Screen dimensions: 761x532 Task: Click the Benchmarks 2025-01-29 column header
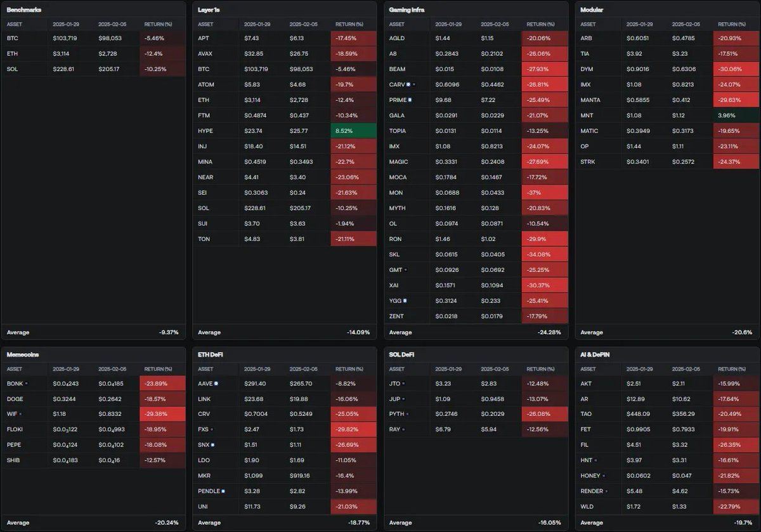click(66, 24)
